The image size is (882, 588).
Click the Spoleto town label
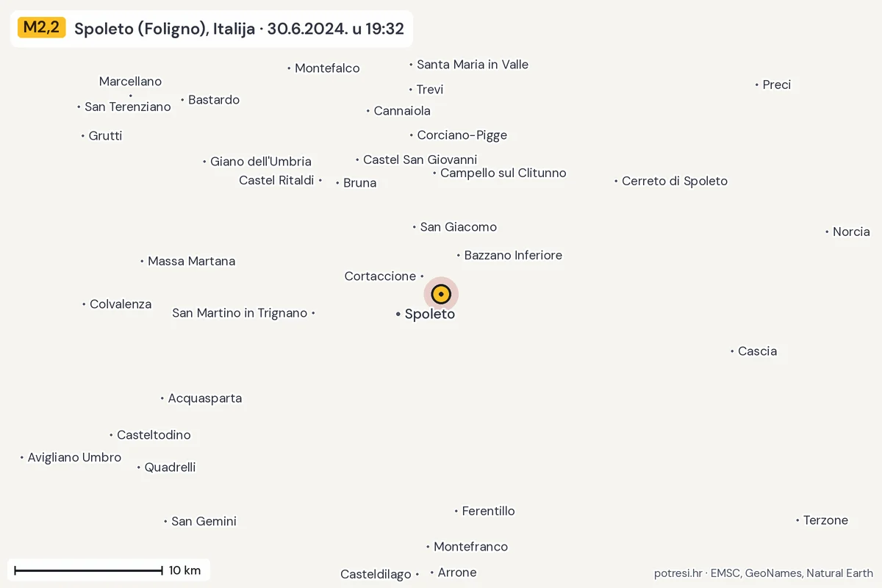point(430,314)
